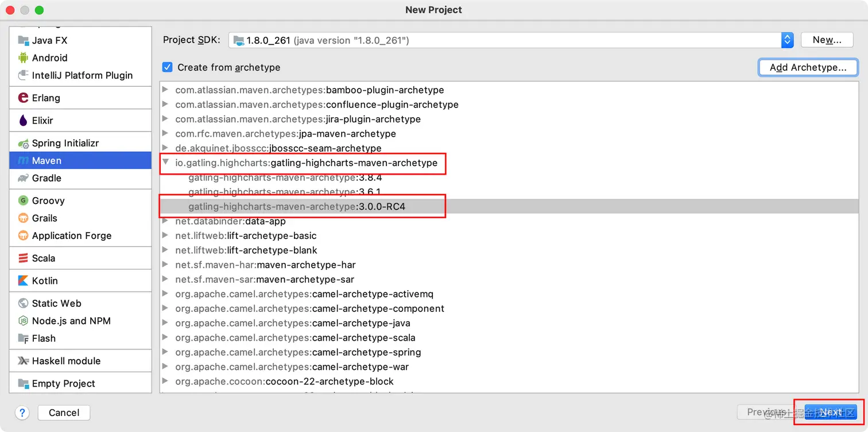Select camel-archetype-java row

[x=509, y=323]
